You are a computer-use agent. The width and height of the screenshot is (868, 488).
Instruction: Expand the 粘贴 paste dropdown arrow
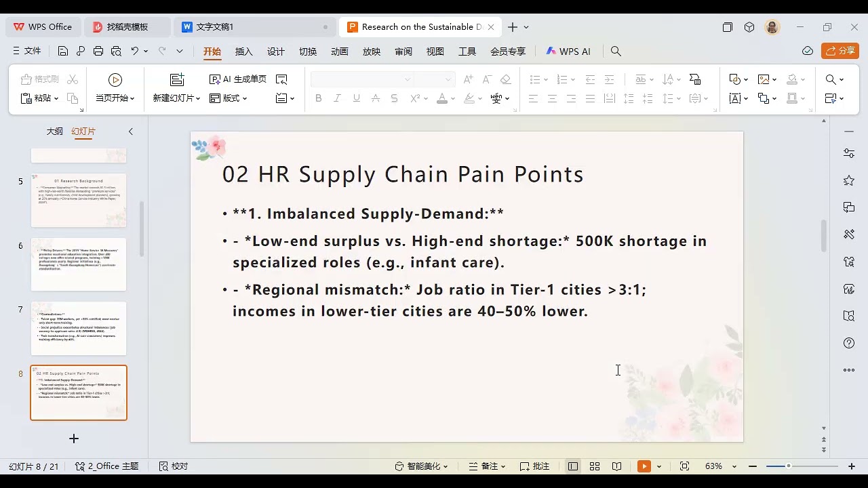pos(56,98)
